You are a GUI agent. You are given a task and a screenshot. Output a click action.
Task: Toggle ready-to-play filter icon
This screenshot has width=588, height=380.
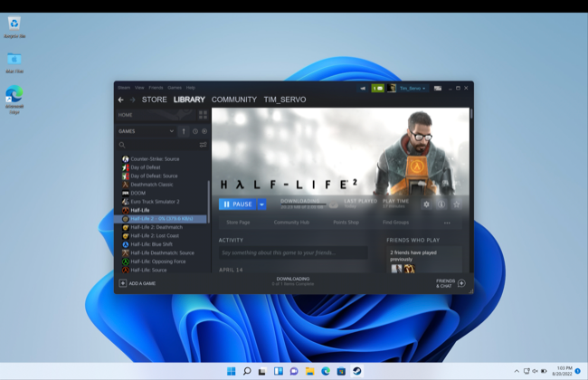click(204, 131)
